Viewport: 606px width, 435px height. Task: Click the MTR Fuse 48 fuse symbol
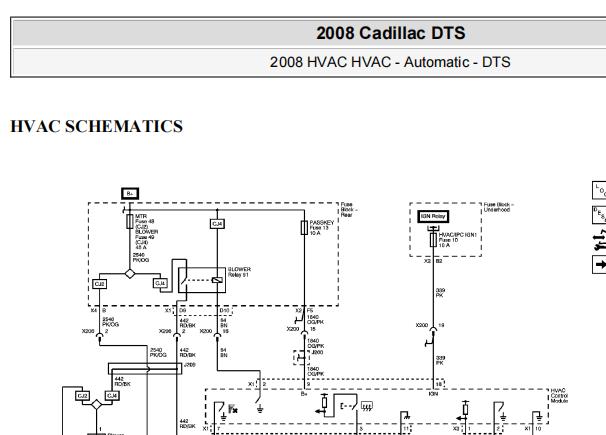(x=130, y=222)
